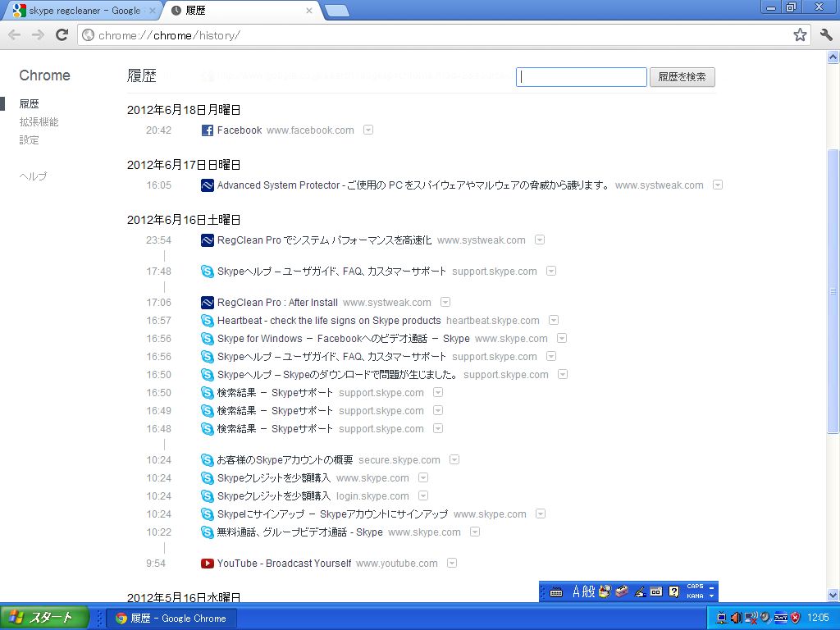Screen dimensions: 840x630
Task: Reload the history page
Action: 62,34
